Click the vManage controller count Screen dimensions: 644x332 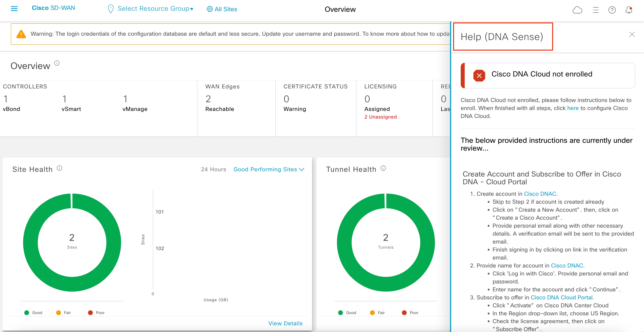126,99
